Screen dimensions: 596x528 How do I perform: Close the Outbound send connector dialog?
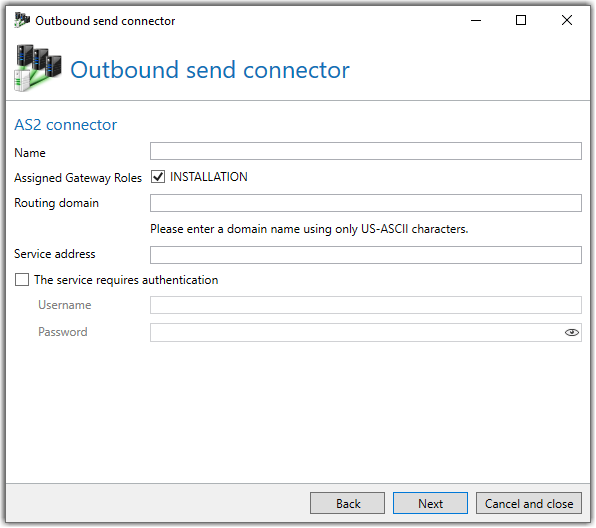567,20
